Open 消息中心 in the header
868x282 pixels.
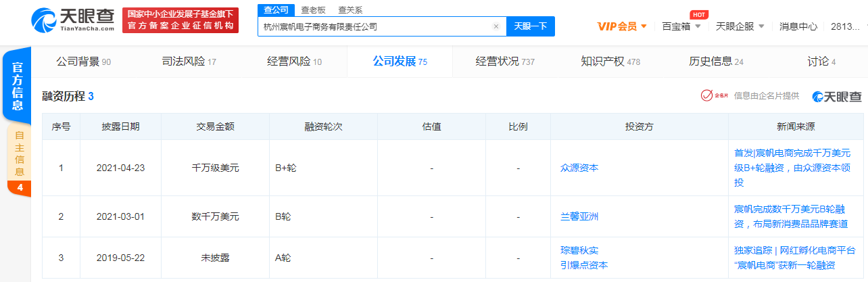coord(798,27)
